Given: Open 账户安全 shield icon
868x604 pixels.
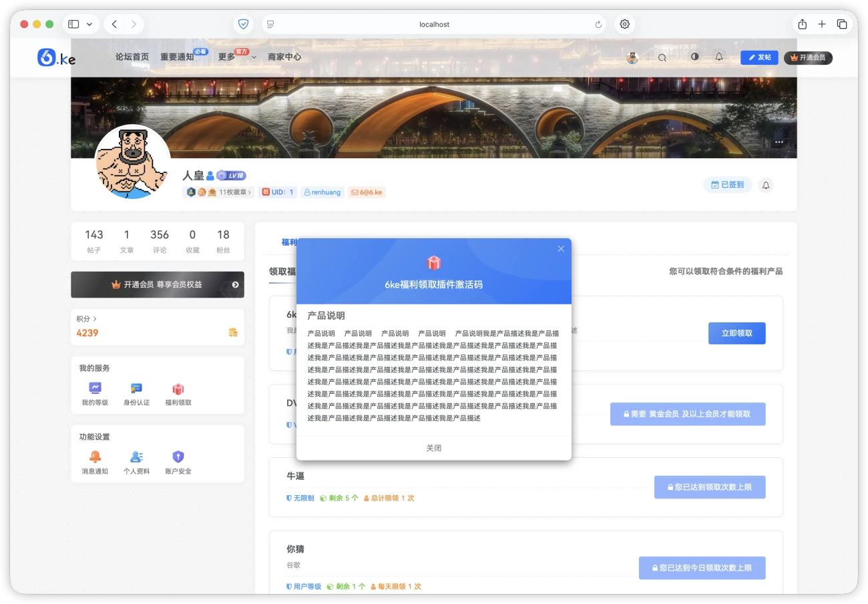Looking at the screenshot, I should point(178,457).
